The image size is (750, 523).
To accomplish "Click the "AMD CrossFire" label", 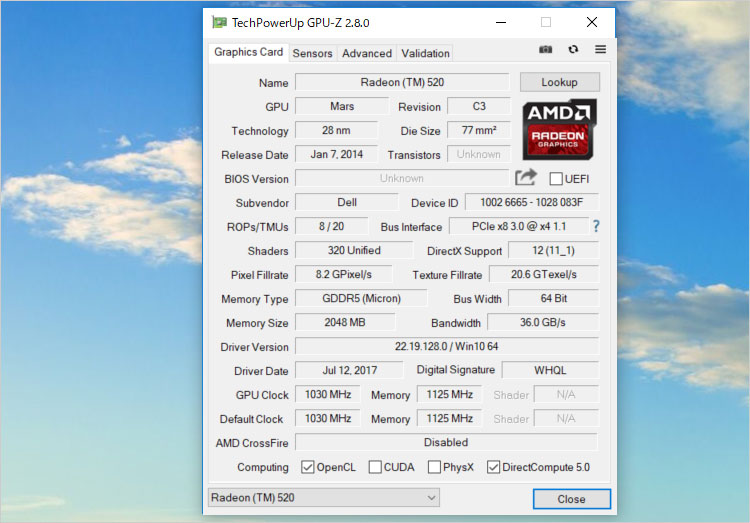I will (x=252, y=443).
